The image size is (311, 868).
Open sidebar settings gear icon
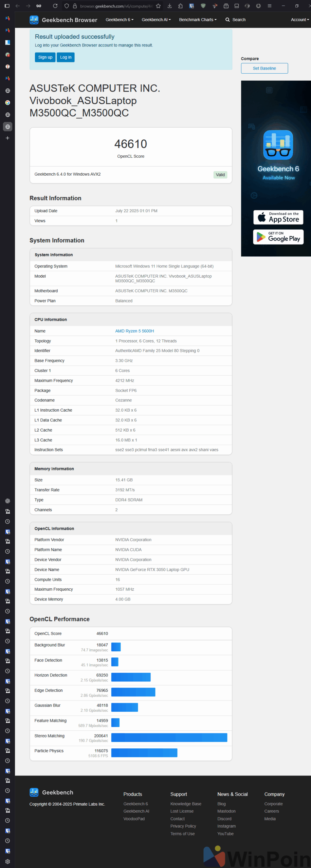click(7, 862)
